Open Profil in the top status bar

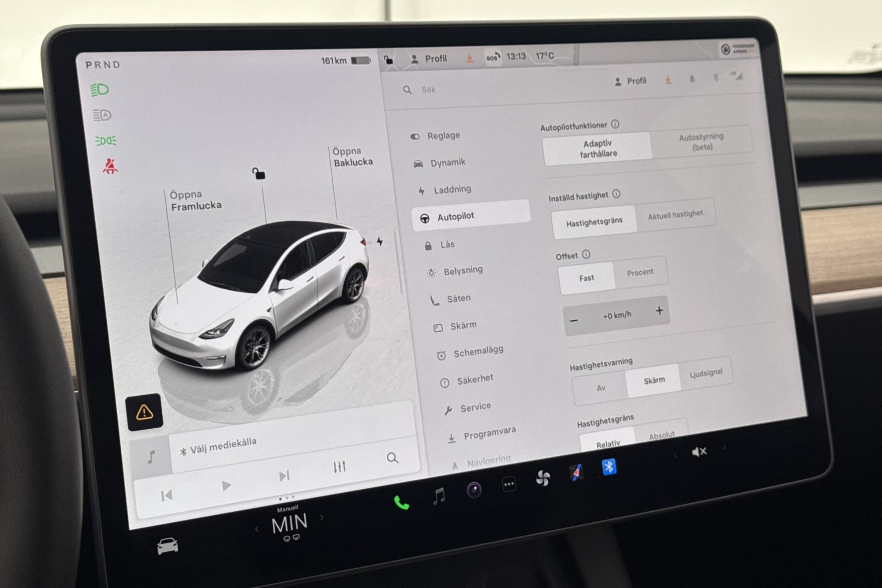[x=429, y=59]
